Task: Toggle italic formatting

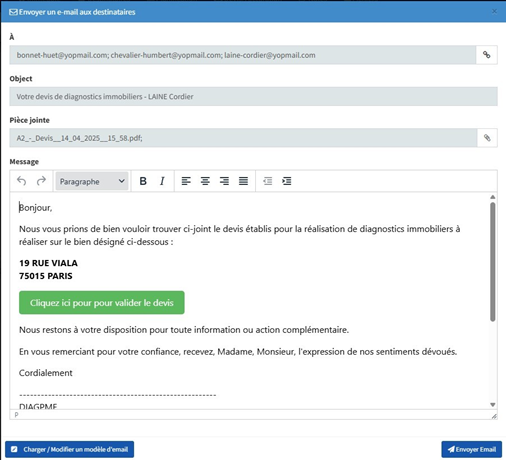Action: pos(162,181)
